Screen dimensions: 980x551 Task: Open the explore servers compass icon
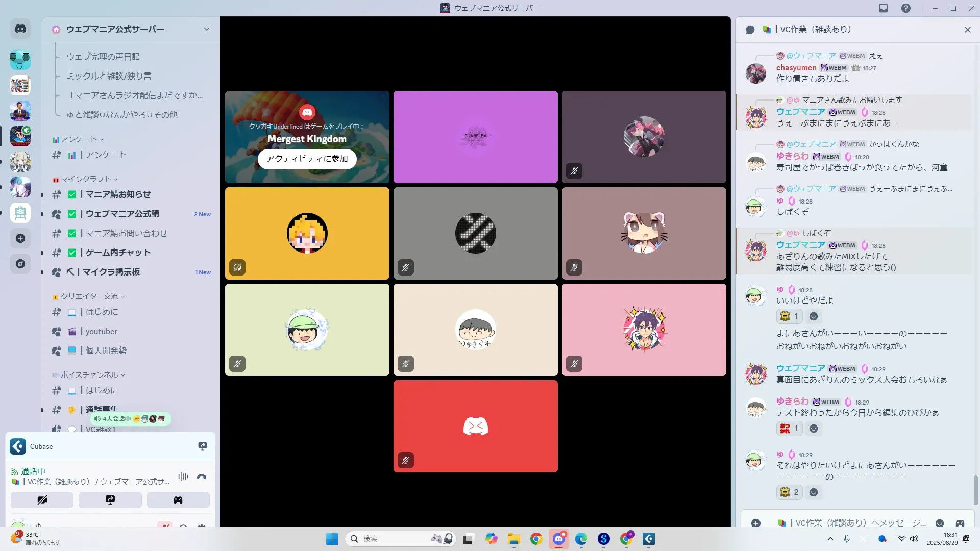[20, 264]
